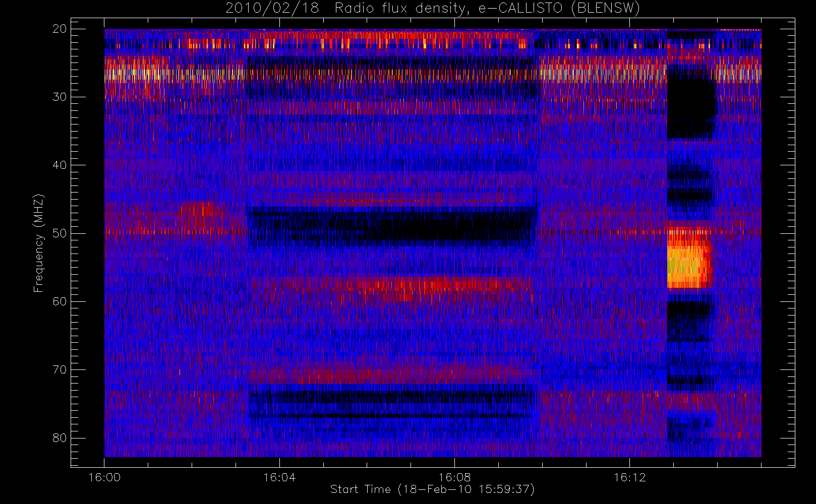The image size is (816, 504).
Task: Click the 'Start Time (18-Feb-10 15:59:37)' label
Action: (432, 489)
